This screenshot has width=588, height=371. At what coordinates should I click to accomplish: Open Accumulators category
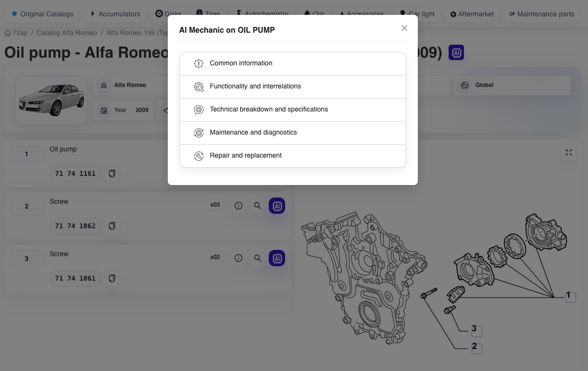tap(115, 14)
